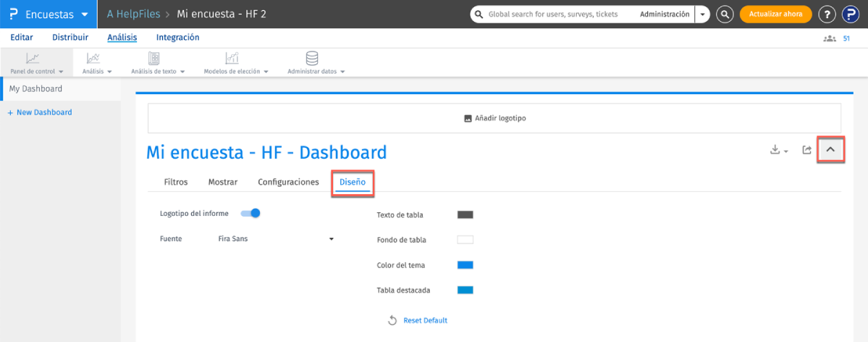
Task: Select the Configuraciones tab
Action: (x=288, y=182)
